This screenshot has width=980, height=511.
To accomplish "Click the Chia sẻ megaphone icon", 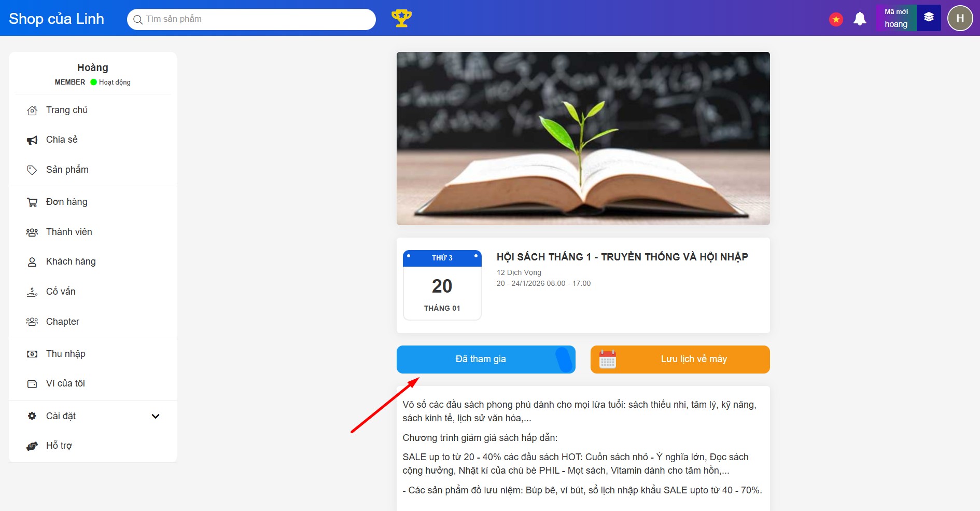I will point(32,140).
